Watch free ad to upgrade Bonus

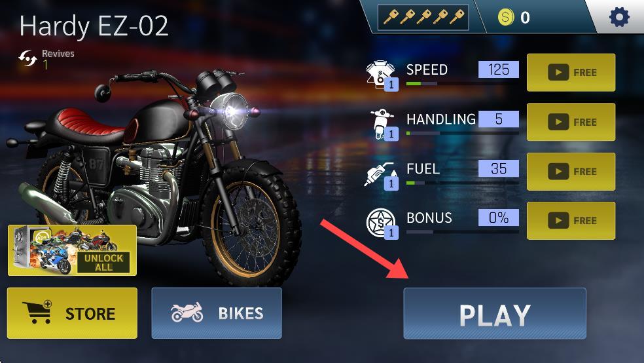click(x=571, y=221)
